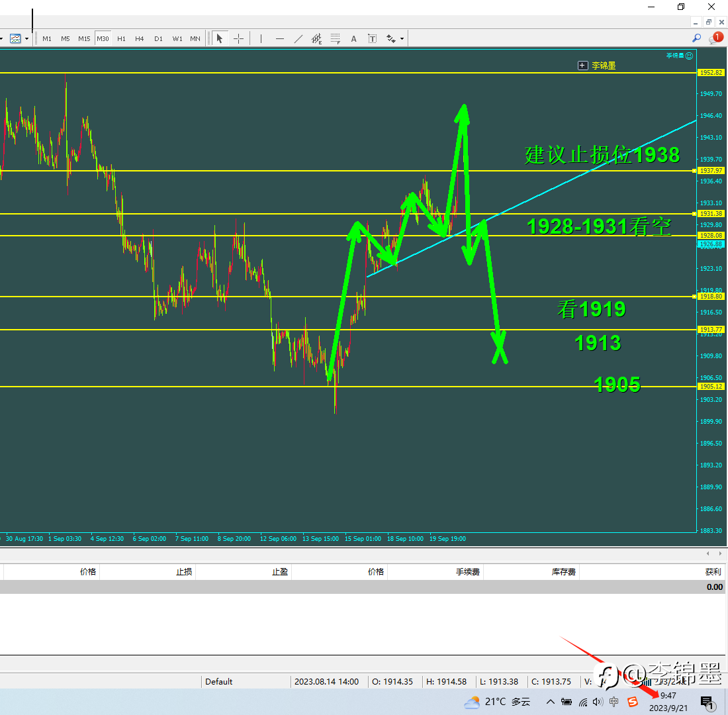The image size is (728, 715).
Task: Open the 21°C weather widget in taskbar
Action: tap(497, 702)
